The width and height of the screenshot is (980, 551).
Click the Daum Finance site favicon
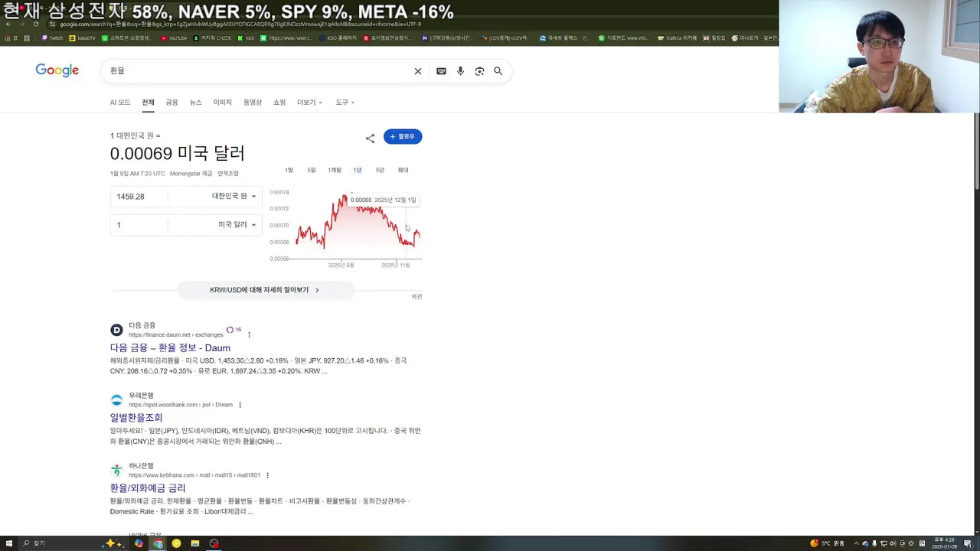click(116, 330)
